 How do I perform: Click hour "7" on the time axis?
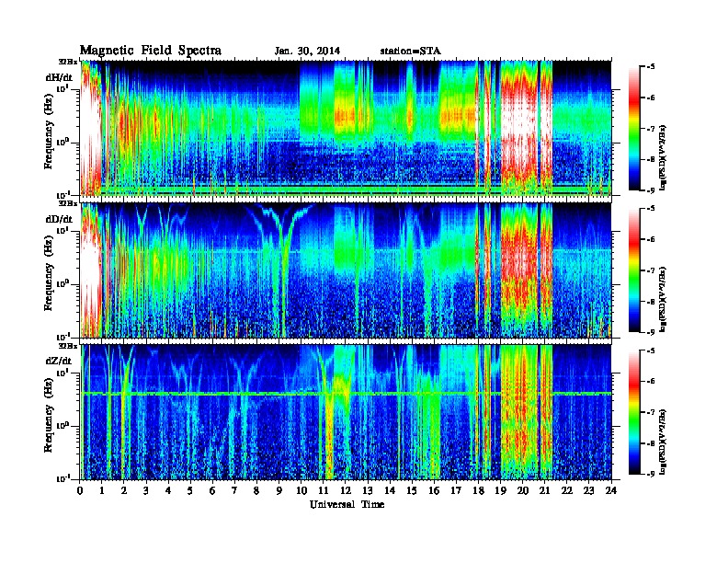(x=235, y=490)
